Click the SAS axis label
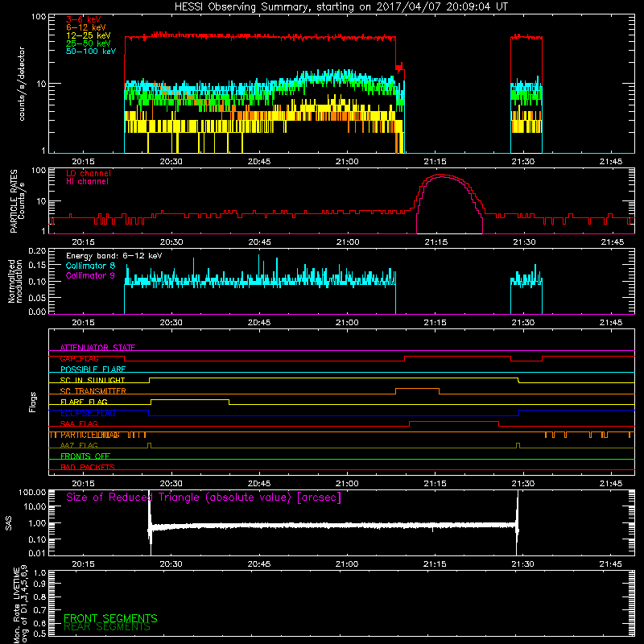The width and height of the screenshot is (644, 644). tap(9, 524)
